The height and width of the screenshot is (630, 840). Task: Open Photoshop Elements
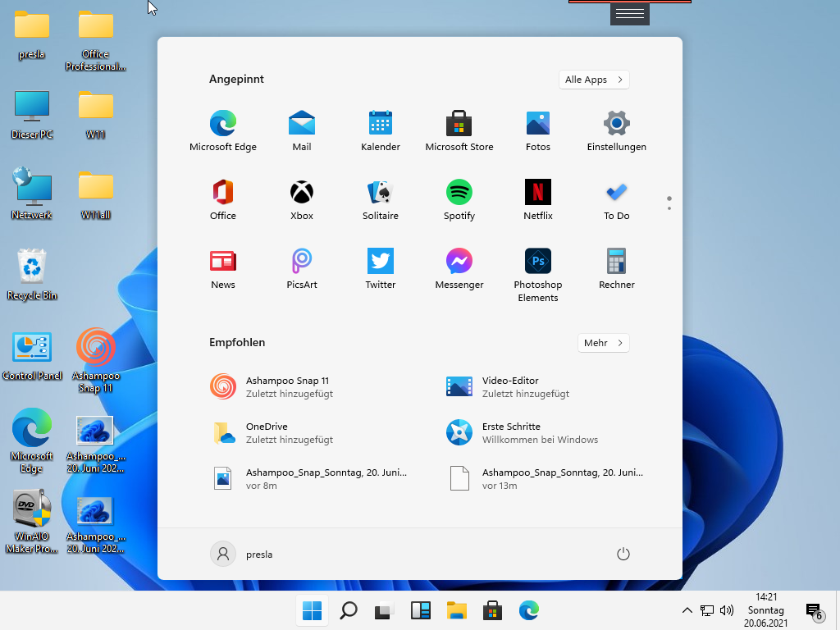[538, 276]
